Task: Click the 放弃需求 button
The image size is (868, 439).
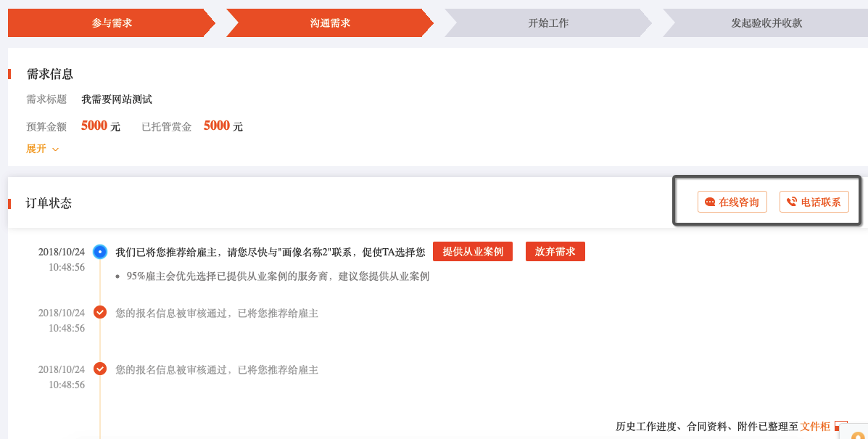Action: (555, 251)
